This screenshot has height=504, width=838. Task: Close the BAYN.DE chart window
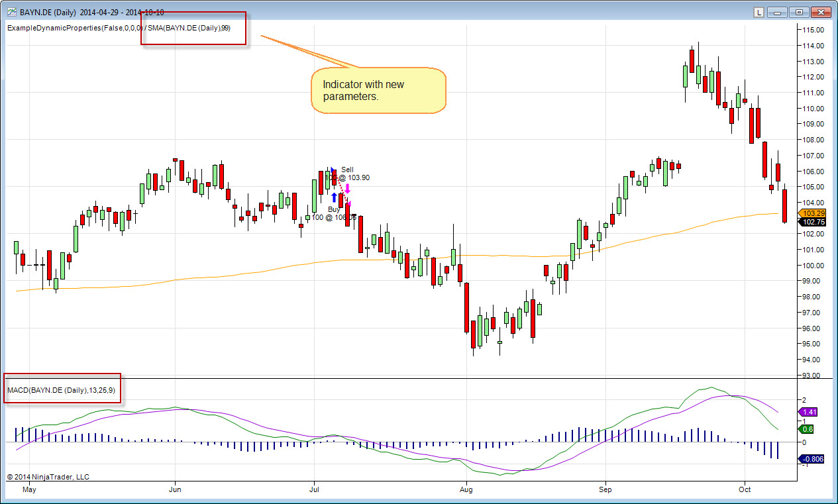[821, 12]
